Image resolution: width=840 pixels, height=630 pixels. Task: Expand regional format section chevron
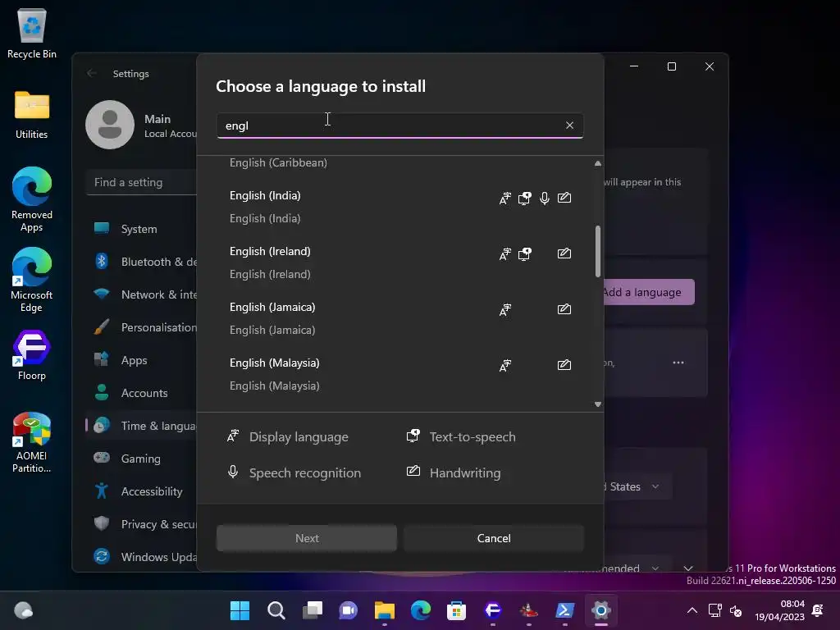point(688,568)
